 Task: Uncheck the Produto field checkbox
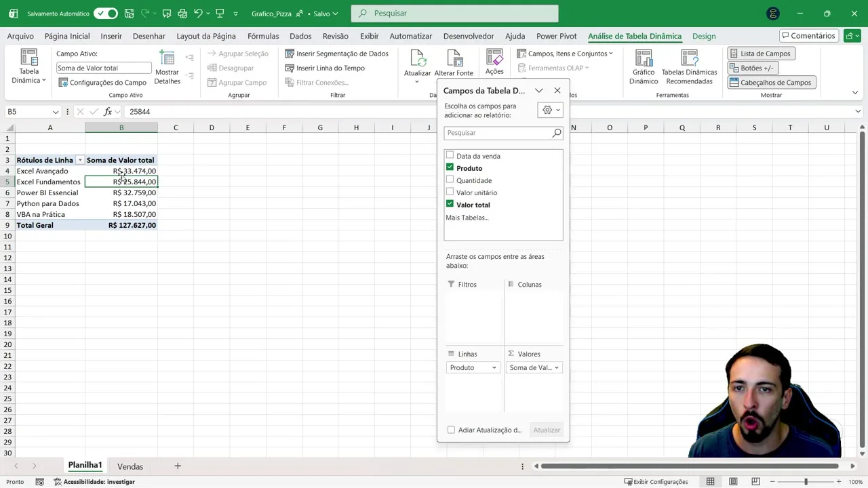pos(450,168)
